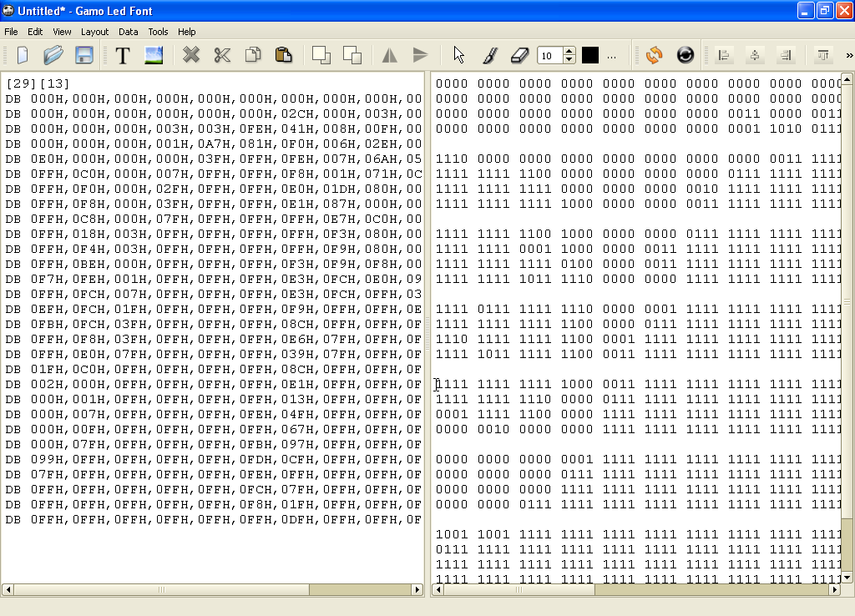Cut selection with the scissors icon
Viewport: 855px width, 616px height.
pyautogui.click(x=222, y=55)
